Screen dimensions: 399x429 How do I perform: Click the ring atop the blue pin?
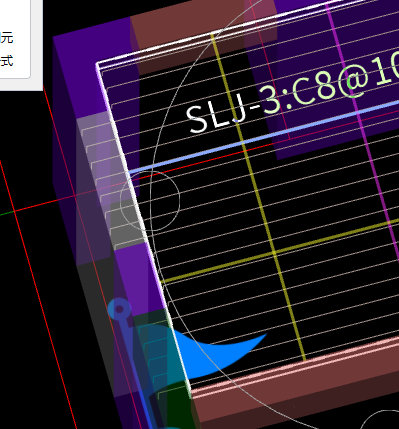pyautogui.click(x=119, y=309)
